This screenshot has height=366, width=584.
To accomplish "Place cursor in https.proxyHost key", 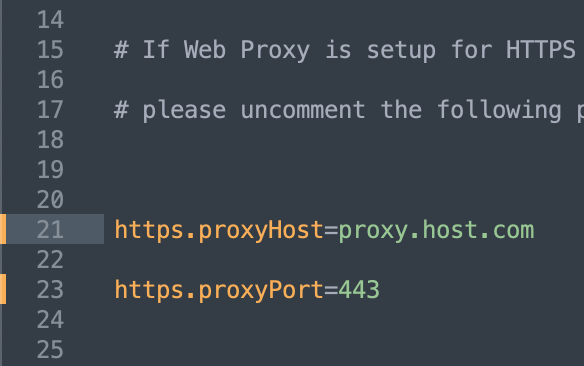I will [219, 230].
